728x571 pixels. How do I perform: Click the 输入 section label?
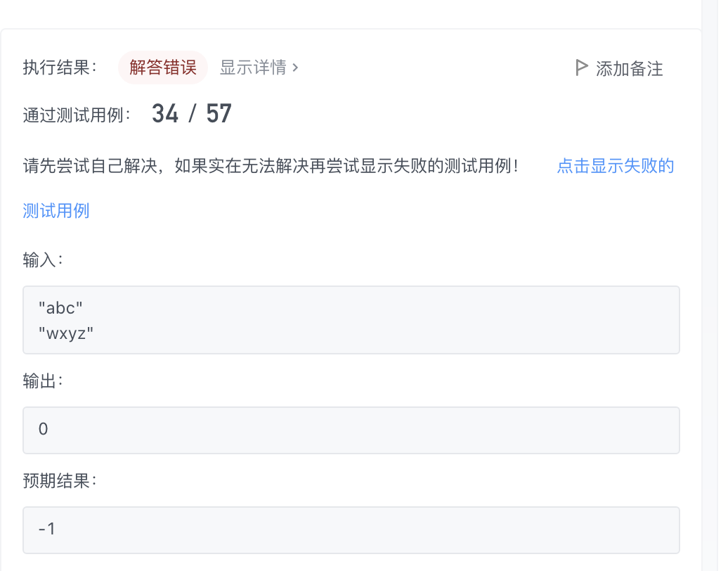pos(43,259)
